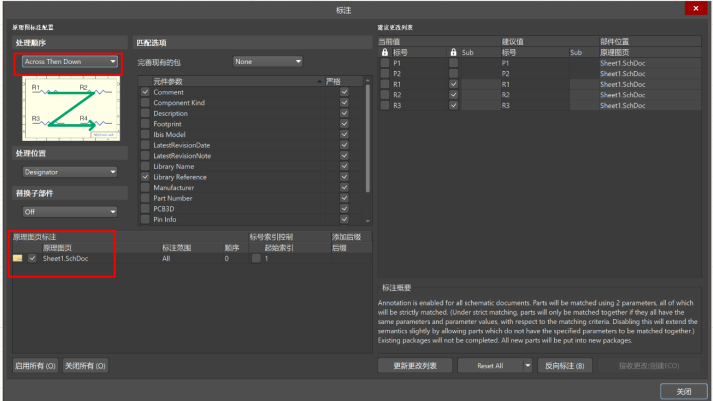This screenshot has width=713, height=401.
Task: Click the lock icon in the current-value header
Action: (x=386, y=51)
